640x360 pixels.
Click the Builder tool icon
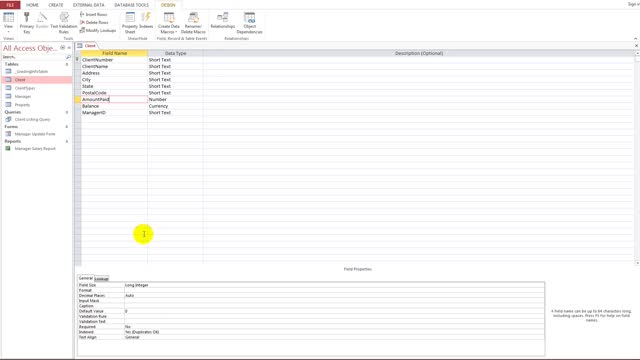point(42,20)
